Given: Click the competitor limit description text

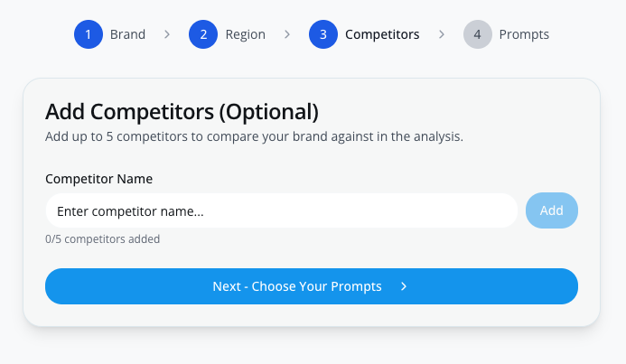Looking at the screenshot, I should [254, 137].
